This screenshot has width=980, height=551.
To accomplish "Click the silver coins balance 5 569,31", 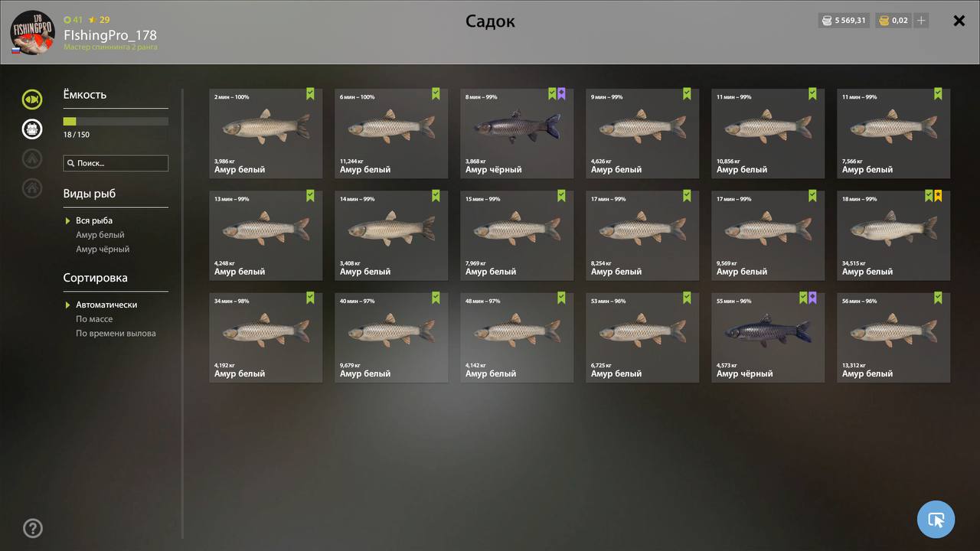I will click(844, 21).
